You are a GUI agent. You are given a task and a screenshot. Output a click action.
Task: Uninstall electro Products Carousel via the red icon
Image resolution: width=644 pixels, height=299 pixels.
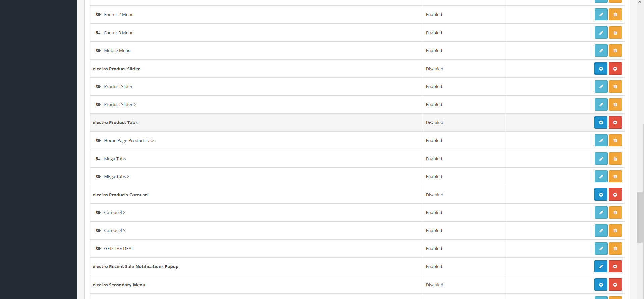tap(615, 195)
